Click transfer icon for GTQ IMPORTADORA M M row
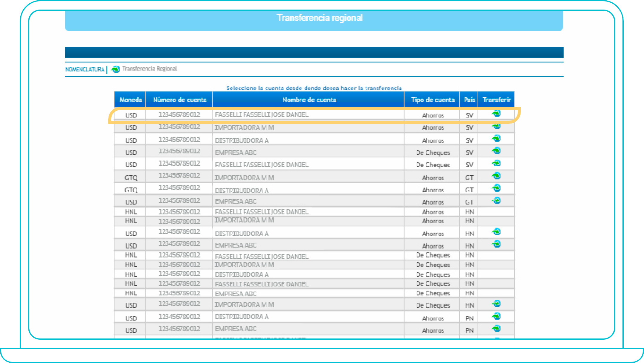644x363 pixels. (x=496, y=176)
